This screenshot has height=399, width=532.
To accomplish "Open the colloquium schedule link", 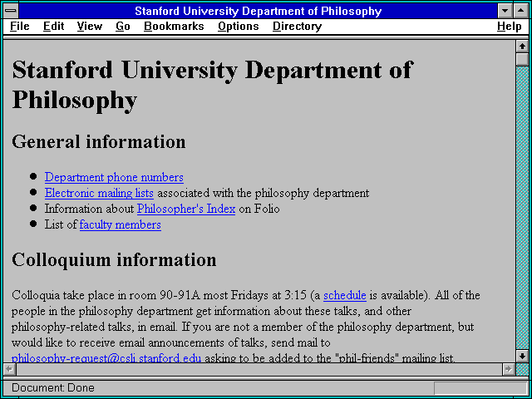I will click(x=345, y=295).
